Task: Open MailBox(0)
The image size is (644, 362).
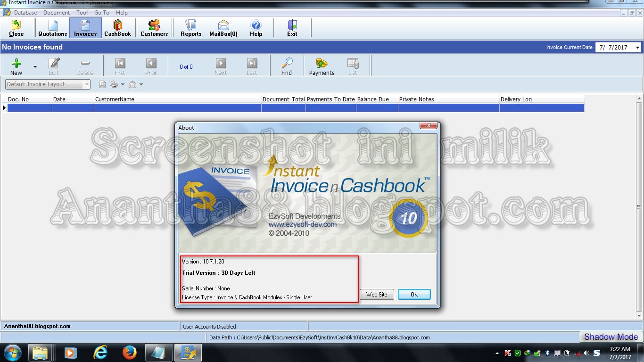Action: pos(223,28)
